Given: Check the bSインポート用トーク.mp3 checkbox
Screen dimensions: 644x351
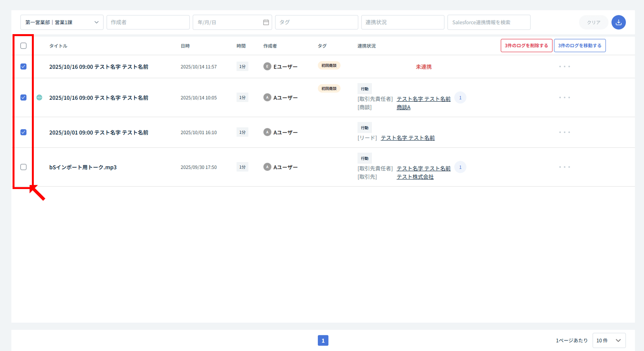Looking at the screenshot, I should 24,167.
